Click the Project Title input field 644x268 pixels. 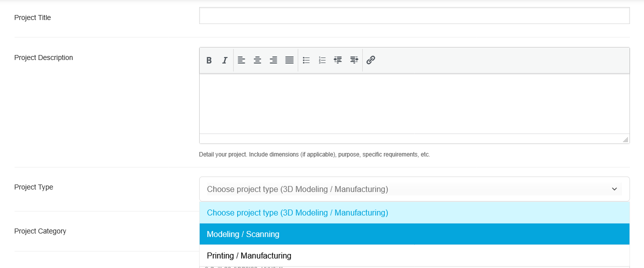point(414,15)
